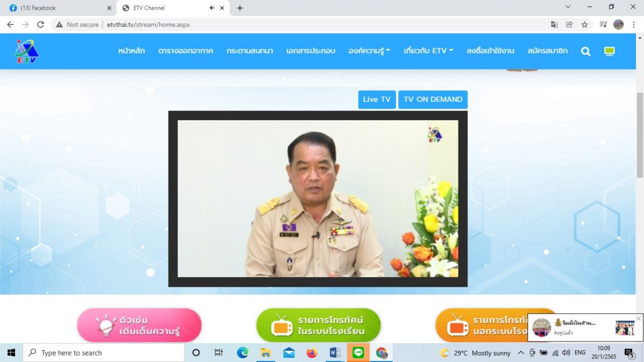The height and width of the screenshot is (362, 644).
Task: Click the green monitor icon in navbar
Action: 609,51
